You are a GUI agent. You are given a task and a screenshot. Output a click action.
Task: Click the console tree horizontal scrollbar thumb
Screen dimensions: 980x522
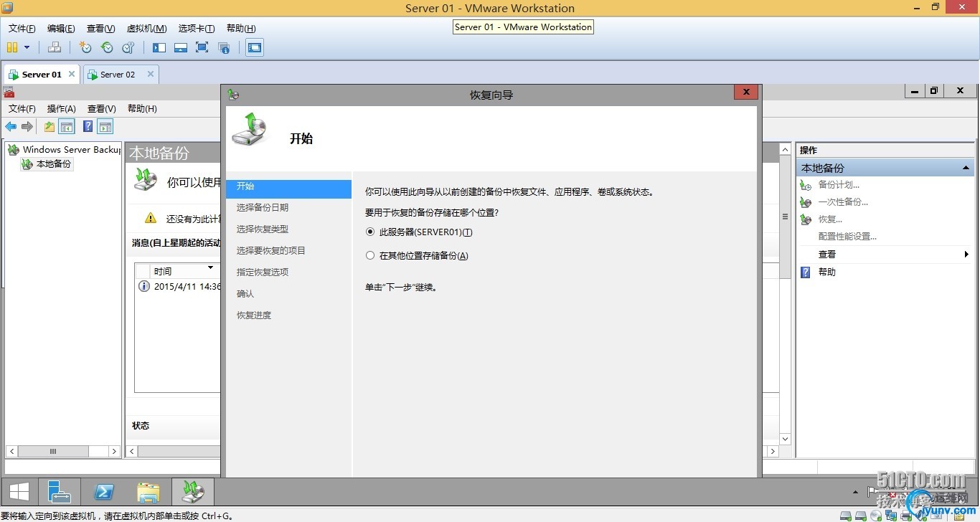pos(52,452)
